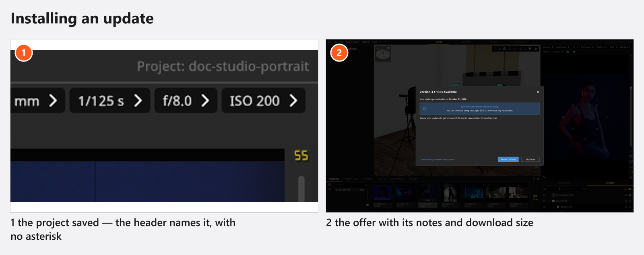Open the DEMO-SETUPS entry in the timeline
Screen dimensions: 644x255
pos(350,190)
